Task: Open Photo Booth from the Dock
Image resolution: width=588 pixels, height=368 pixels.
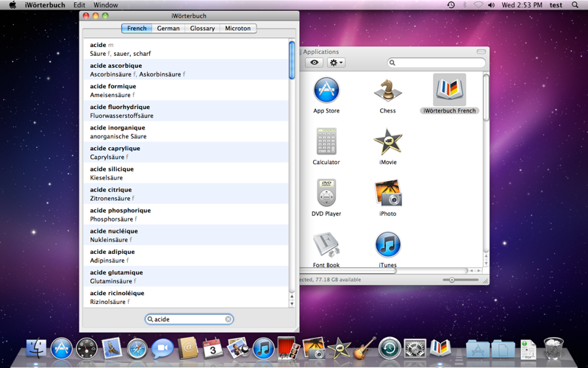Action: [x=288, y=348]
